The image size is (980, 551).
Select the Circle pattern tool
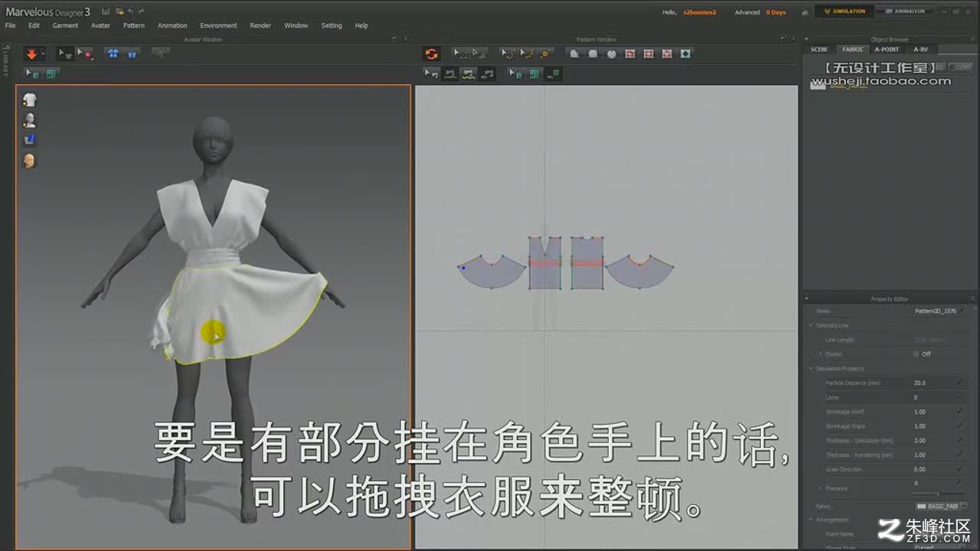pos(611,54)
